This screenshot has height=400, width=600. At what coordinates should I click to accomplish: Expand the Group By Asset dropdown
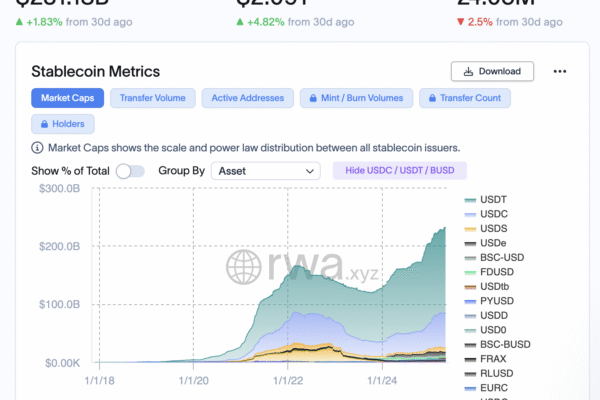(x=266, y=171)
